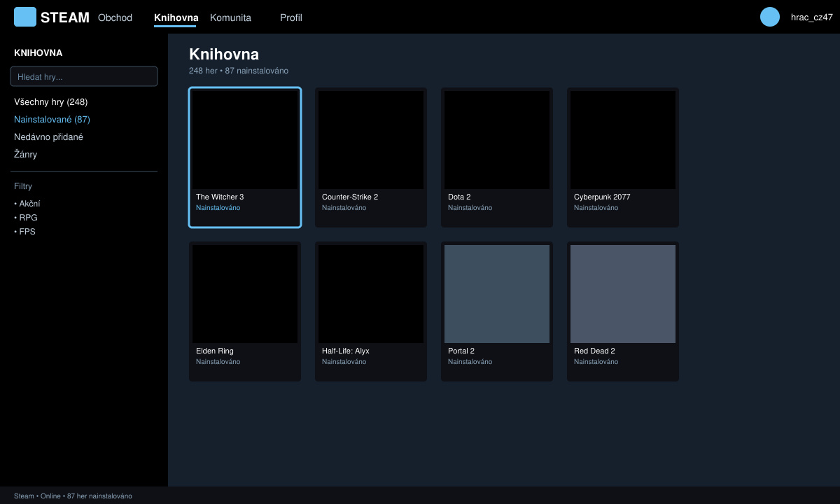Click the STEAM wordmark text

click(x=65, y=17)
